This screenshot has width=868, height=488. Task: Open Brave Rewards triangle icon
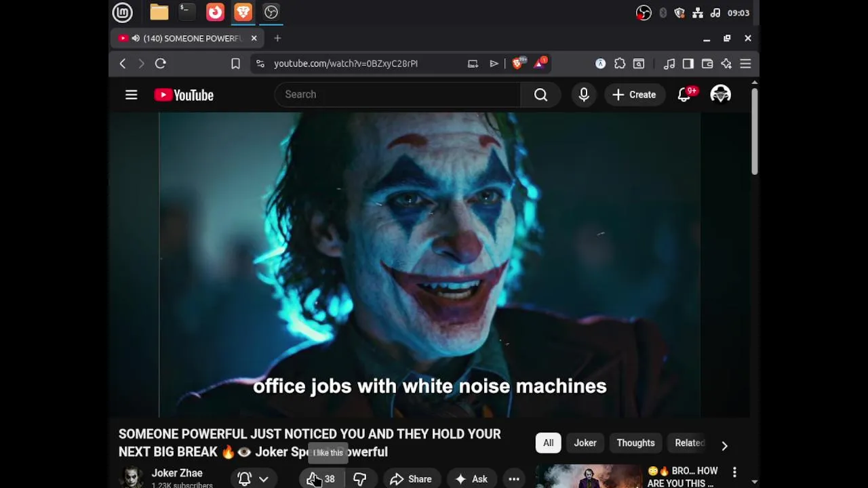pyautogui.click(x=540, y=64)
